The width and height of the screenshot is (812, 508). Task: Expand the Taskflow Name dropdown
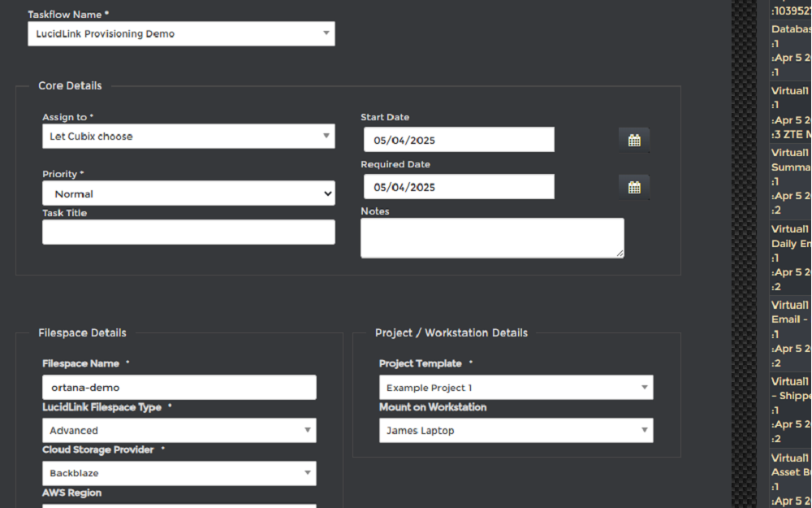[x=181, y=33]
